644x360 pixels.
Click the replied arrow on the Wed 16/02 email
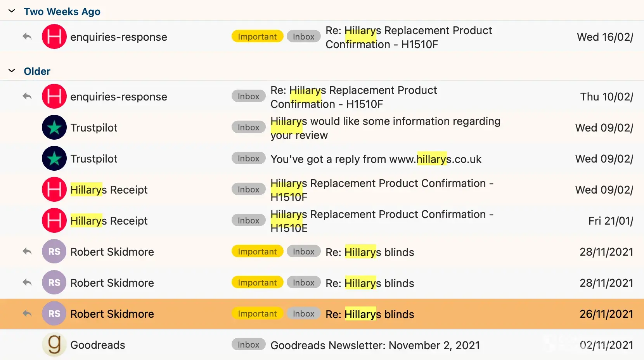pyautogui.click(x=27, y=36)
